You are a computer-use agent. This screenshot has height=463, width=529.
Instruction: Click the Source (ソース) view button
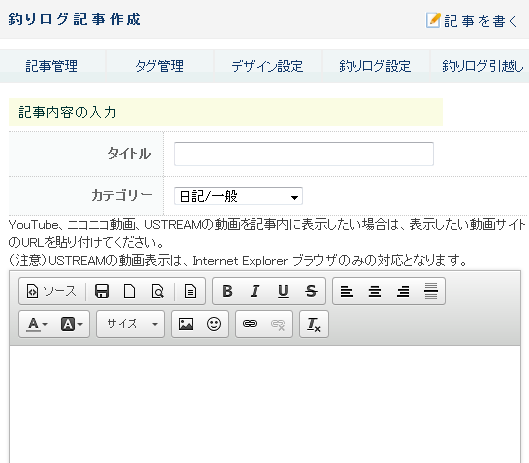coord(51,291)
